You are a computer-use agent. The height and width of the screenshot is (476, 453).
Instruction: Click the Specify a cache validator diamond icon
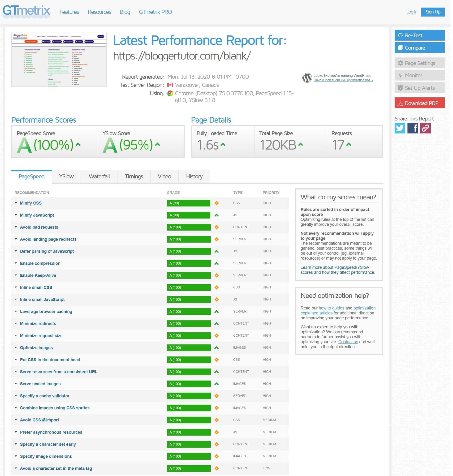[x=217, y=396]
